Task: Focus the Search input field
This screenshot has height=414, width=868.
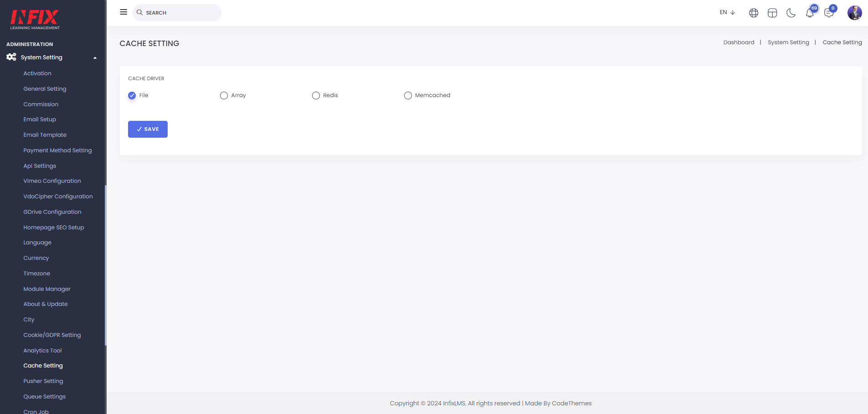Action: click(x=177, y=13)
